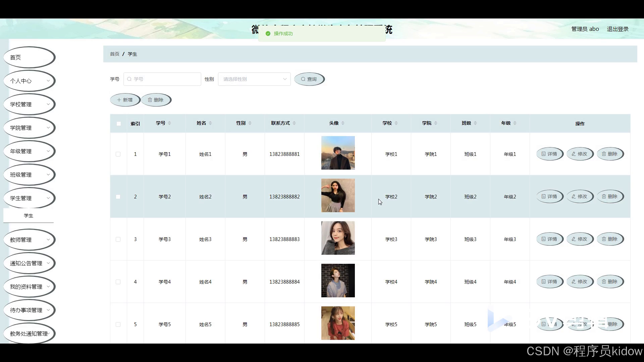The width and height of the screenshot is (644, 362).
Task: Sort the table by 学号 column arrows
Action: click(x=169, y=123)
